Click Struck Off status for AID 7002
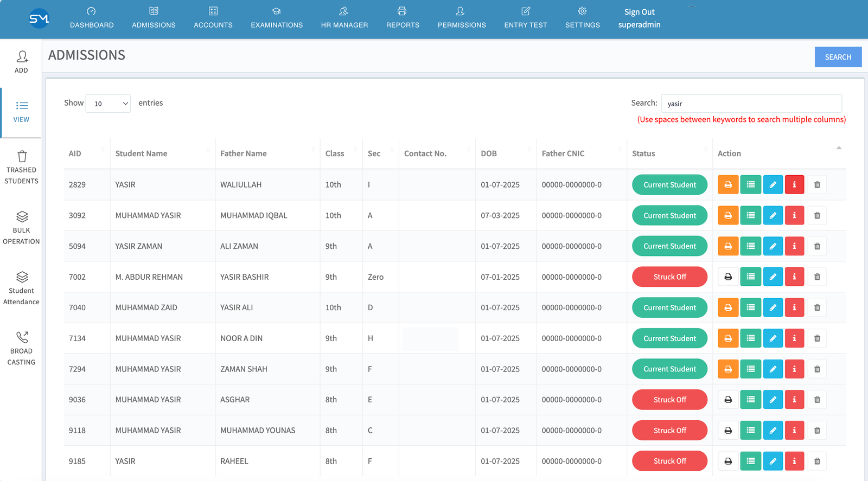The image size is (868, 481). (670, 277)
